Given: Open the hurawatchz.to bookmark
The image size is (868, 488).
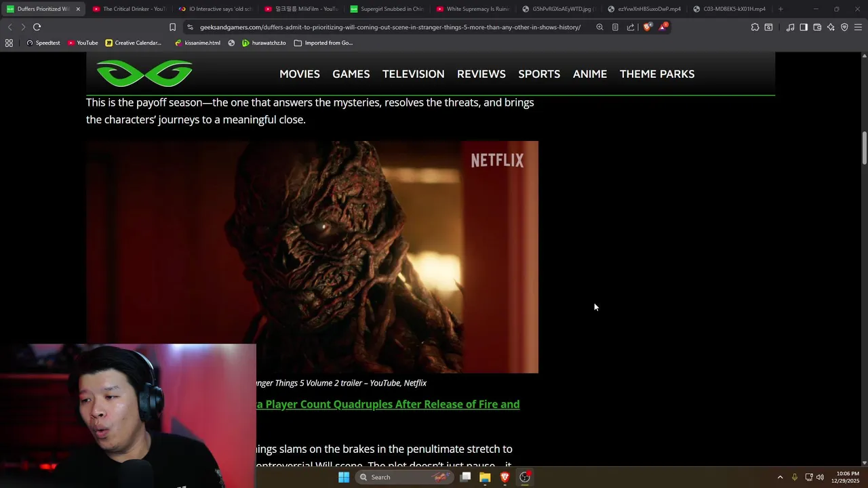Looking at the screenshot, I should (x=264, y=43).
